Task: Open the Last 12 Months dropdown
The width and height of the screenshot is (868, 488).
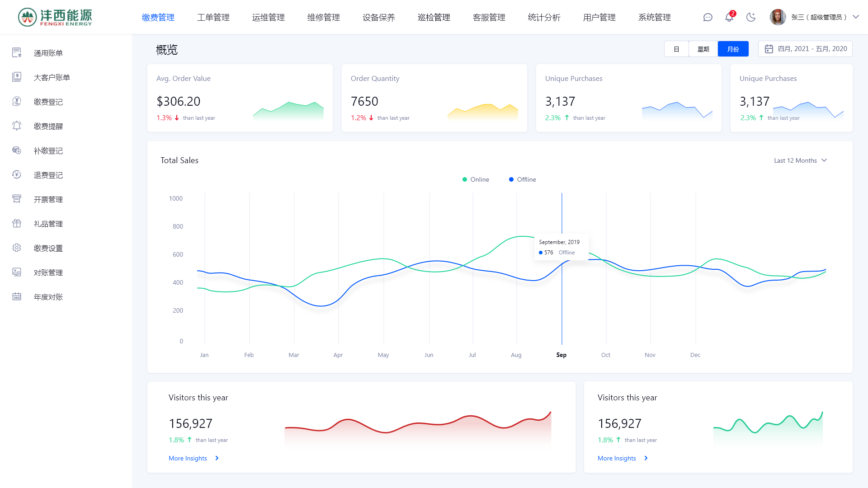Action: point(800,160)
